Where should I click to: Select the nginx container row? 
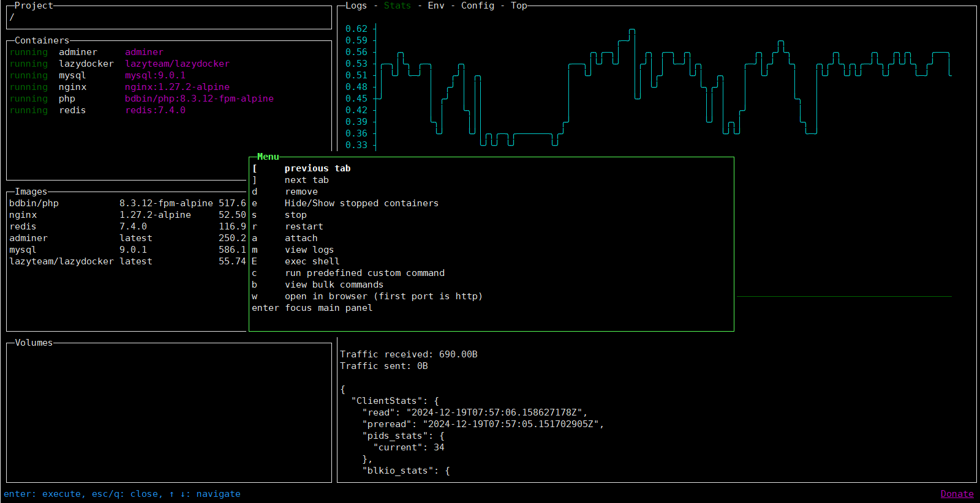[169, 87]
